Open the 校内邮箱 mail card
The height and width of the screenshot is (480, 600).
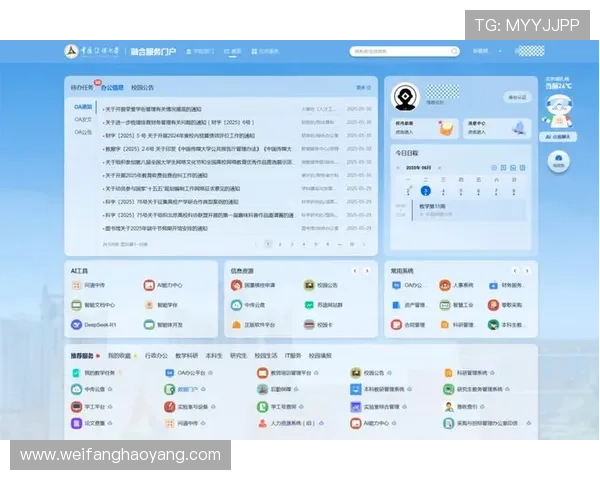tap(424, 128)
